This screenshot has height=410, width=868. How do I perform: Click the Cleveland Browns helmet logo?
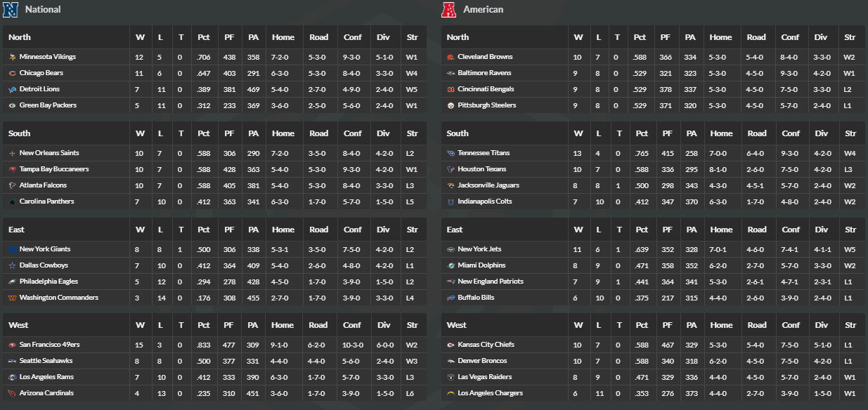coord(451,57)
